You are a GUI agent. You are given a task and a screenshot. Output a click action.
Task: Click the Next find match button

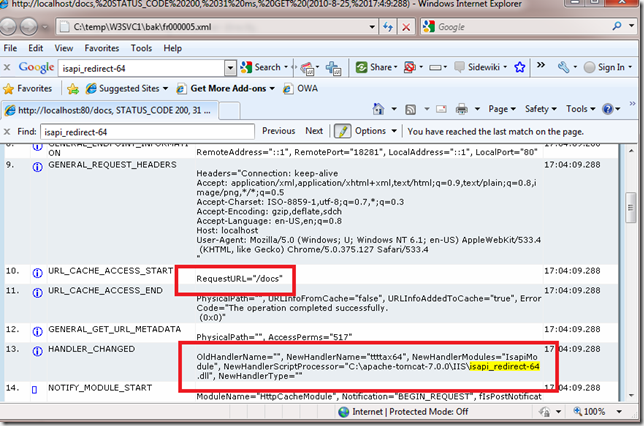pos(314,131)
